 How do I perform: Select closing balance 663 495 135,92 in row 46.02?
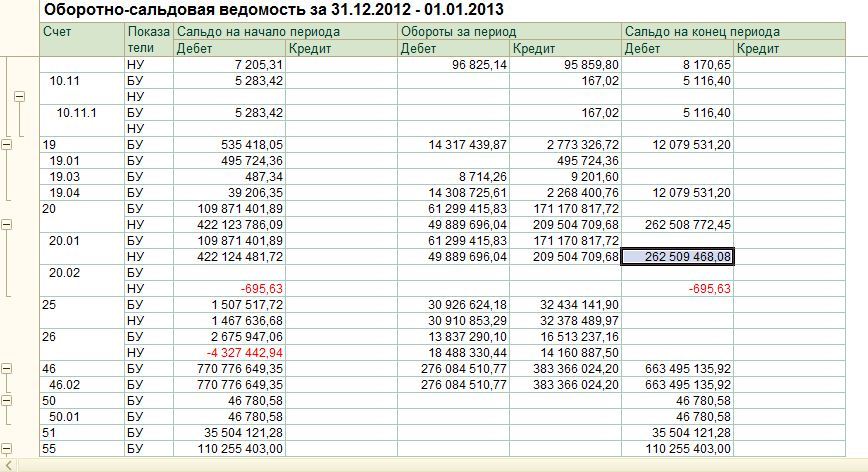click(x=688, y=385)
